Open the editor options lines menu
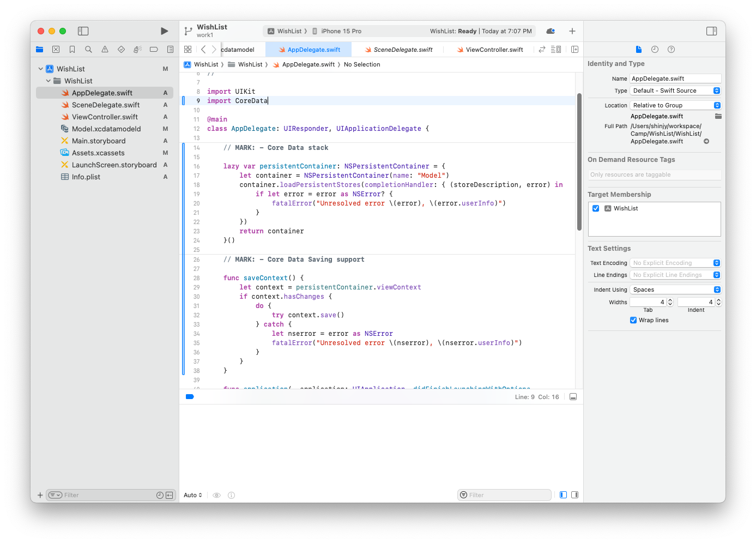 (556, 49)
